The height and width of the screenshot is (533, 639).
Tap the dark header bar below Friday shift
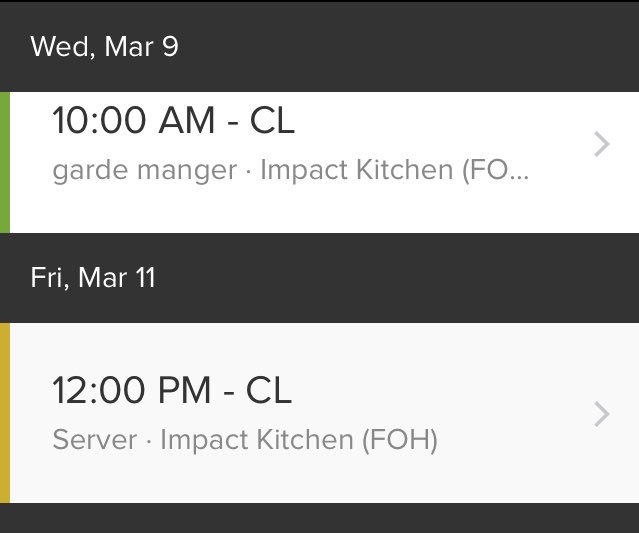click(320, 518)
